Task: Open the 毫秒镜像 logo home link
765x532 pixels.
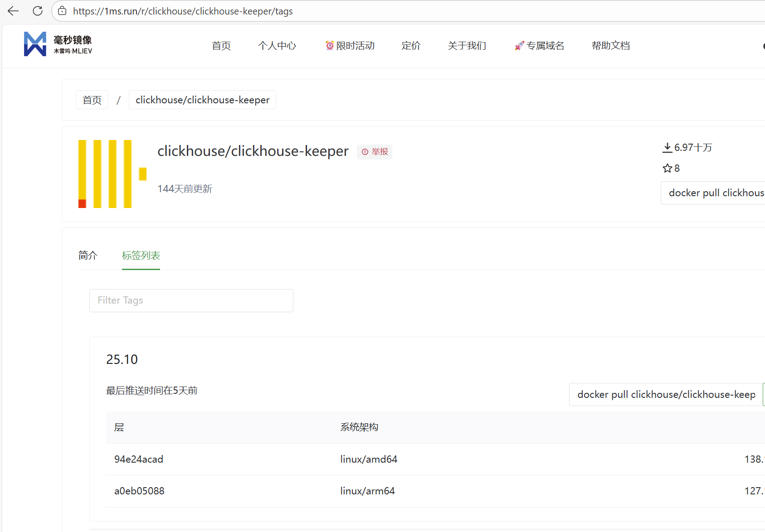Action: tap(58, 44)
